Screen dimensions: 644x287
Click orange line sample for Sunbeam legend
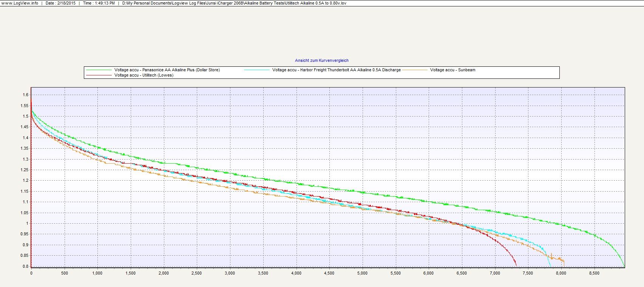(415, 70)
